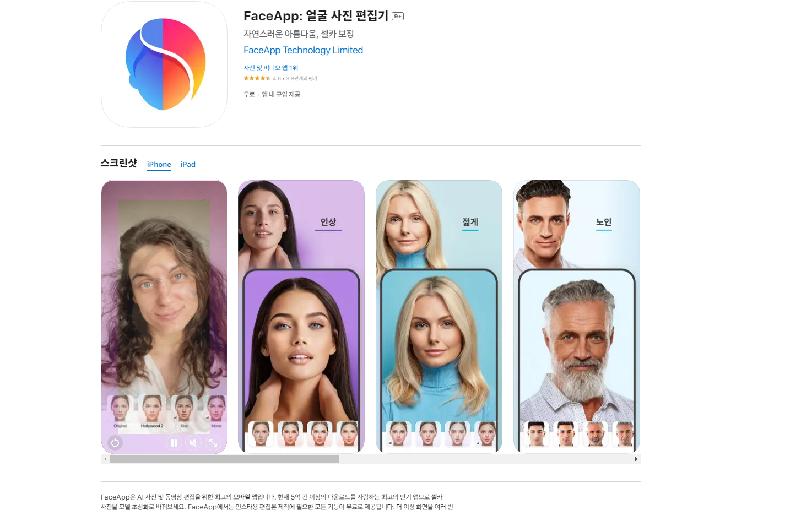812x510 pixels.
Task: Click the right scroll arrow of screenshots
Action: click(x=636, y=459)
